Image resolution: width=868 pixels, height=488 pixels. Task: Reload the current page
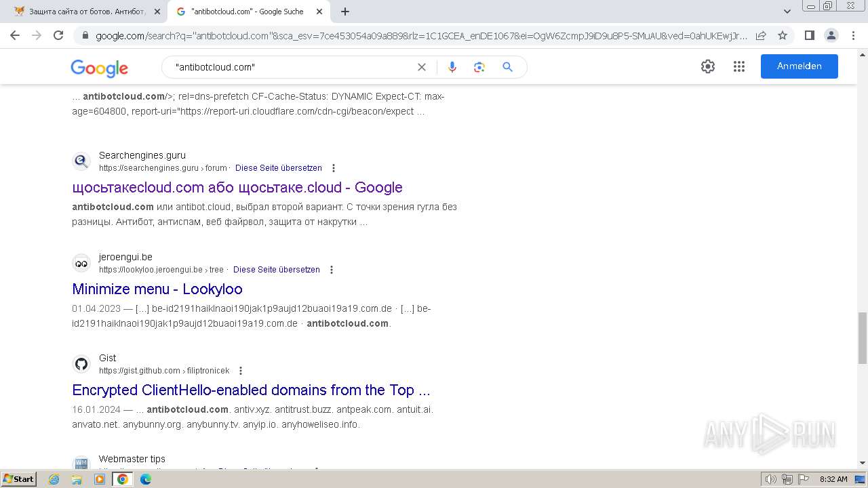click(x=58, y=35)
